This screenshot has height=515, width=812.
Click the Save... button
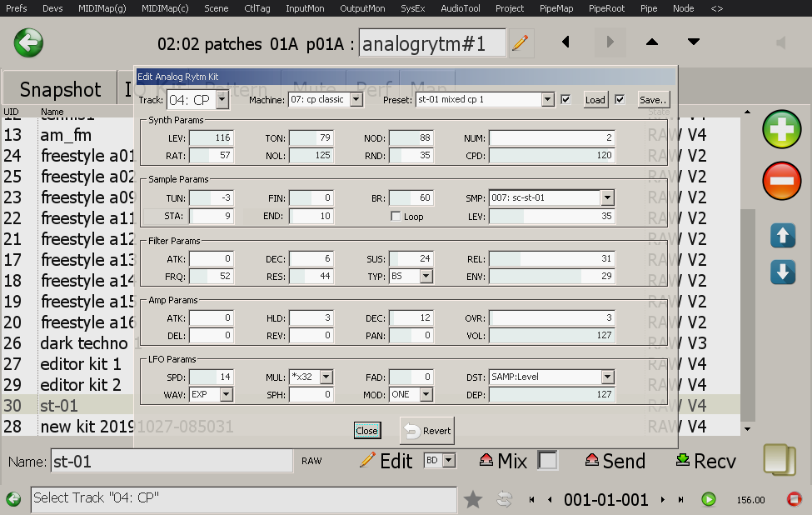(x=654, y=100)
